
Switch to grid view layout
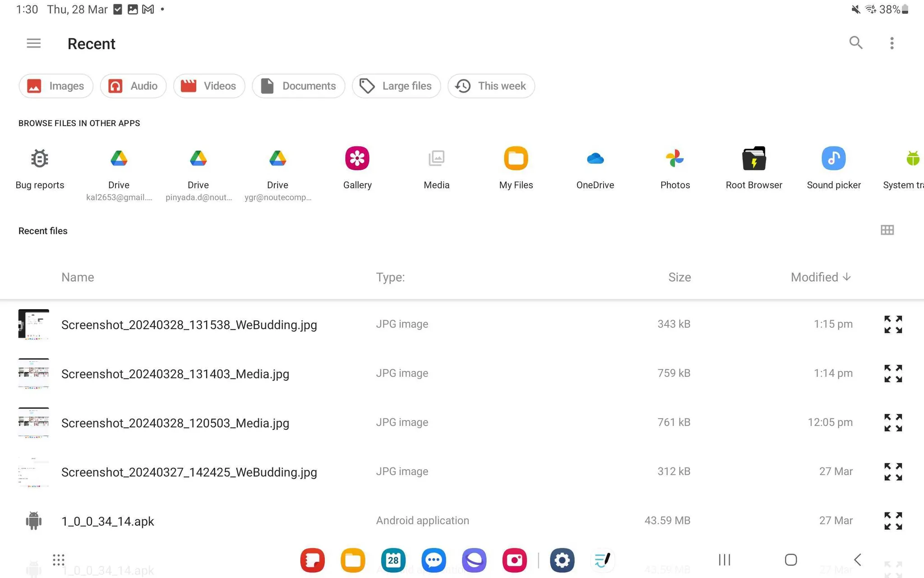pyautogui.click(x=887, y=230)
